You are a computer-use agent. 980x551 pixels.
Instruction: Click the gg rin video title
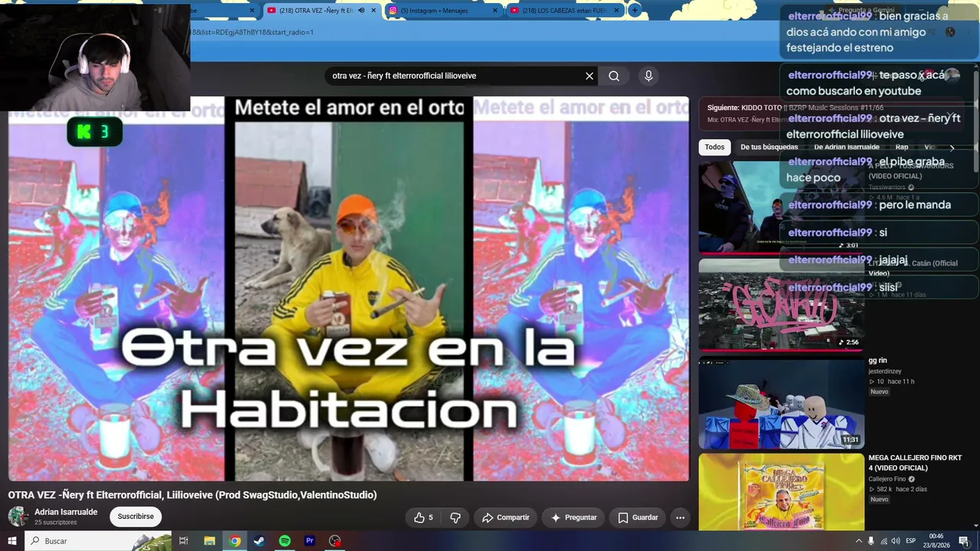tap(877, 360)
